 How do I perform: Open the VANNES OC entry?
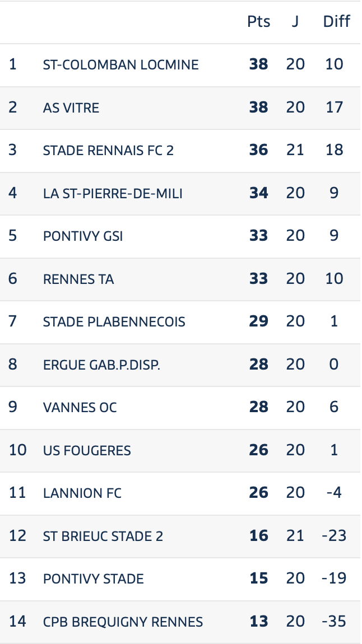tap(80, 408)
